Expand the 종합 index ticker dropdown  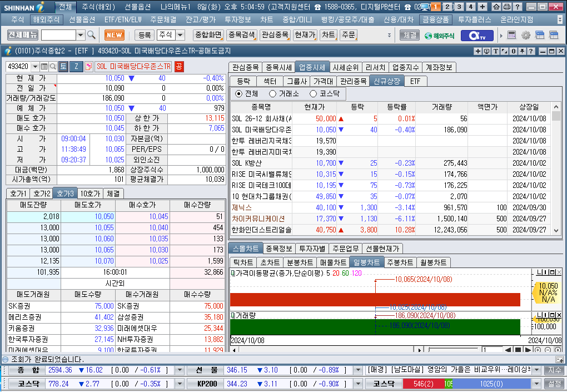180,370
